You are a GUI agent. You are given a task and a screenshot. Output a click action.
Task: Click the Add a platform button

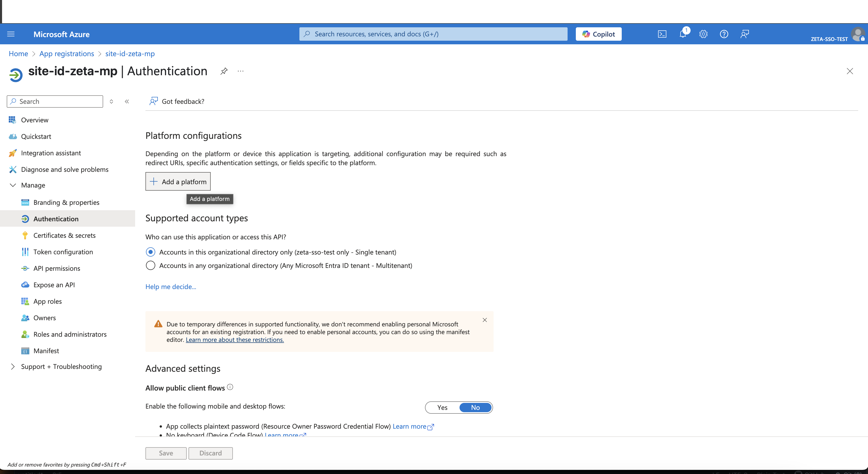pyautogui.click(x=178, y=181)
